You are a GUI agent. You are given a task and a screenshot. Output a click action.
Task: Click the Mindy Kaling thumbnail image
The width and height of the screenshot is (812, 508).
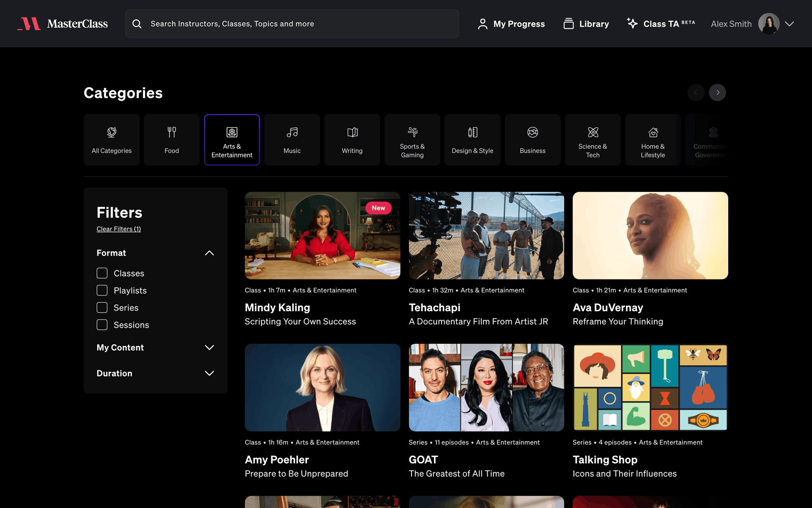322,236
